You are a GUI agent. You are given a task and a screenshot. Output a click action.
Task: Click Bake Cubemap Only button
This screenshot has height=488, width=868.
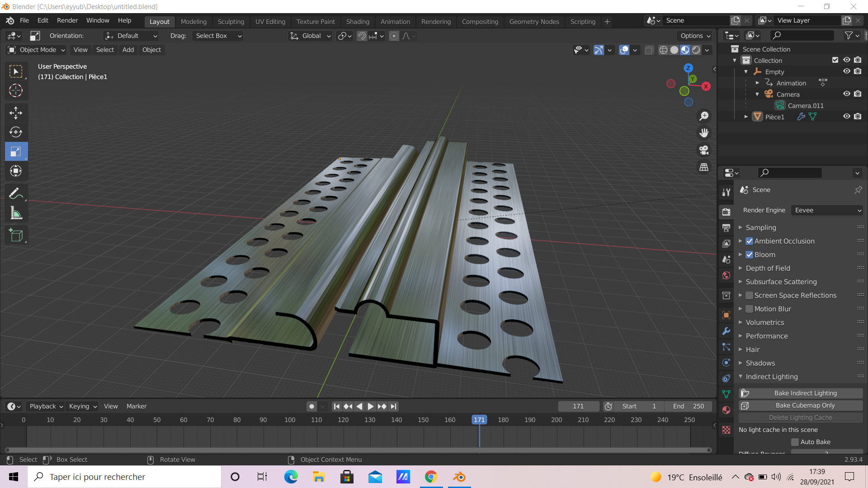(801, 405)
